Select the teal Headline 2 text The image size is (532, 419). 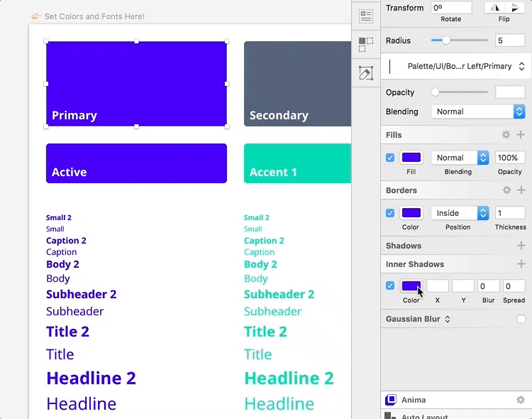[x=289, y=379]
